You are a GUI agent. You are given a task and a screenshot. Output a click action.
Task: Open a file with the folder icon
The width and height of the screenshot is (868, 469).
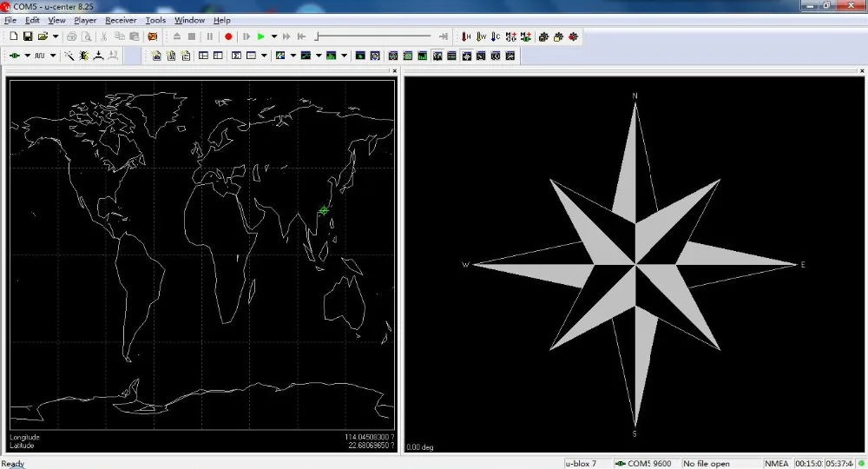(43, 36)
